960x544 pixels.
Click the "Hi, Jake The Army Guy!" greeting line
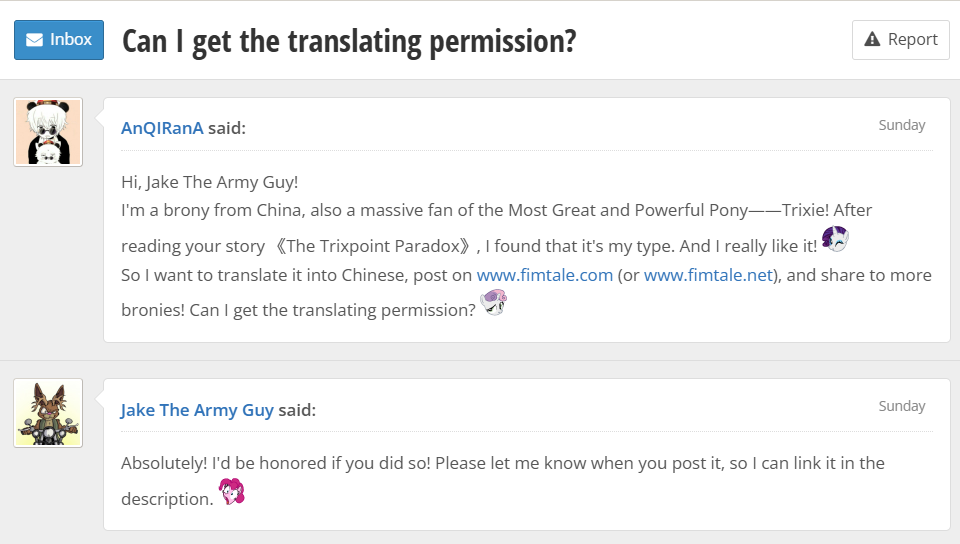point(209,182)
